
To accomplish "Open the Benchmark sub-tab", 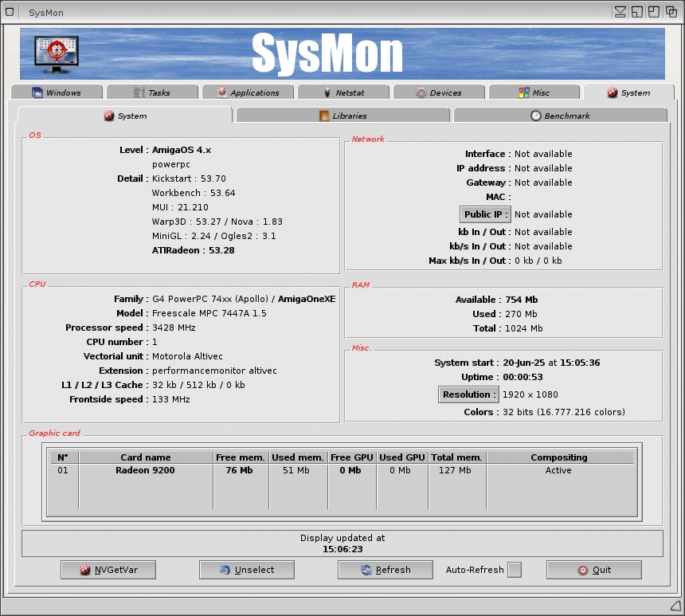I will click(x=561, y=116).
